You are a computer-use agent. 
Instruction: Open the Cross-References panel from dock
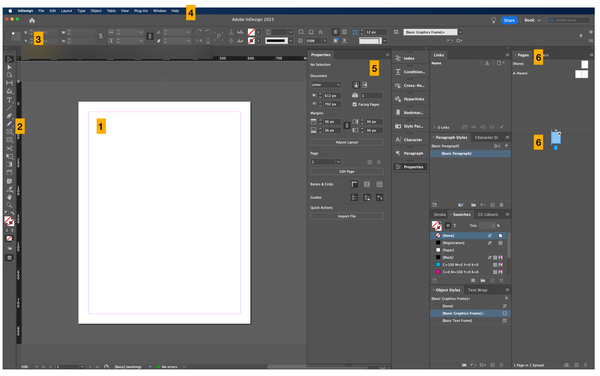(x=410, y=85)
